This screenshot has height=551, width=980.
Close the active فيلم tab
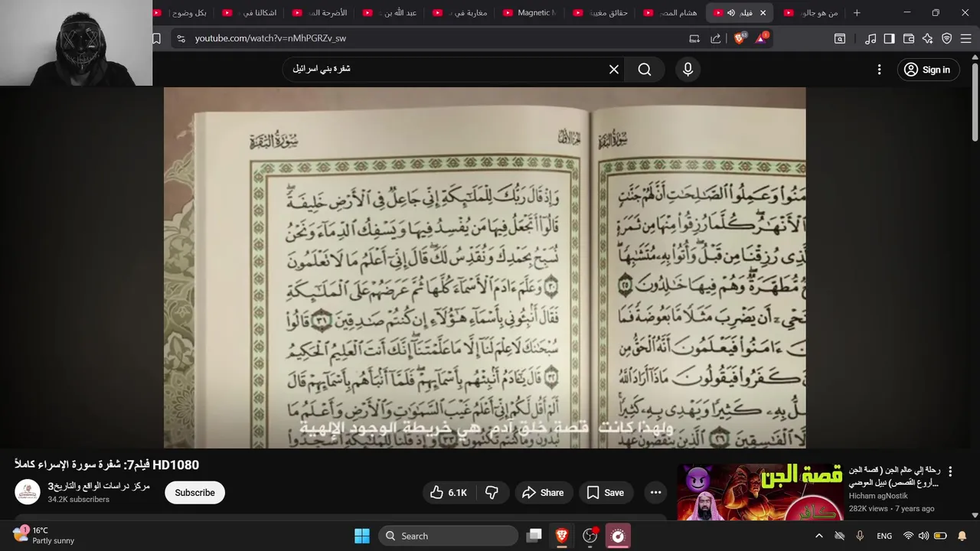(763, 13)
